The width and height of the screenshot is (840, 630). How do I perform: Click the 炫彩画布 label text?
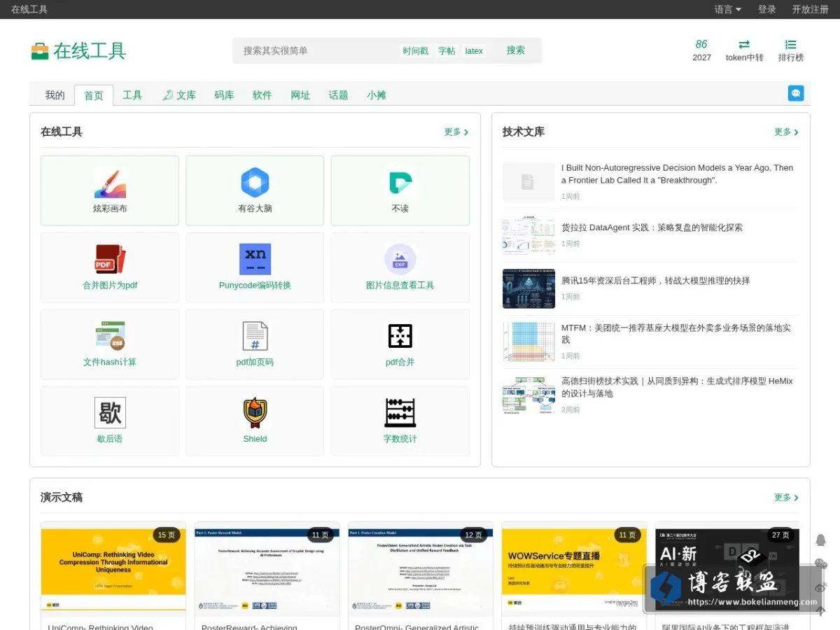coord(110,209)
